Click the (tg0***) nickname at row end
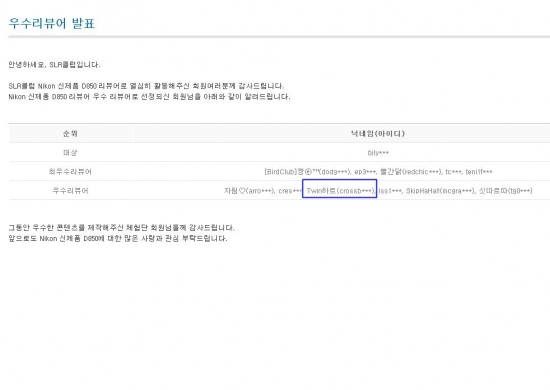 (x=505, y=190)
